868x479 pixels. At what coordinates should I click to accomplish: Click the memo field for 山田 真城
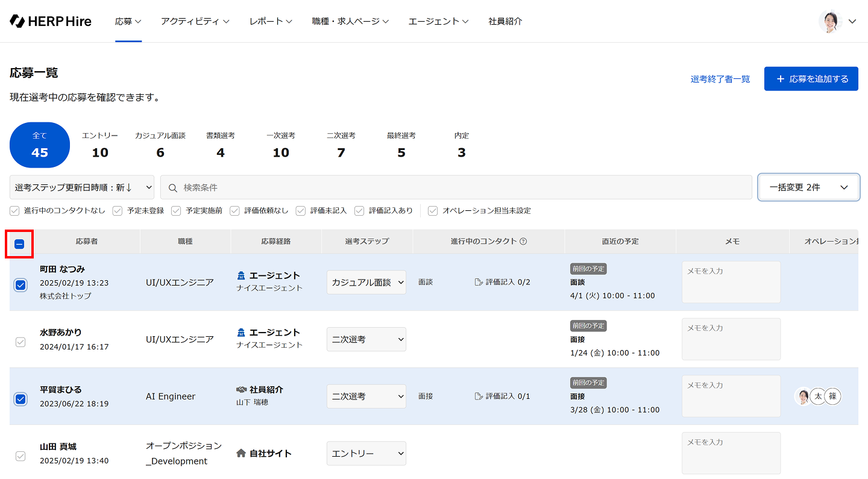click(731, 452)
